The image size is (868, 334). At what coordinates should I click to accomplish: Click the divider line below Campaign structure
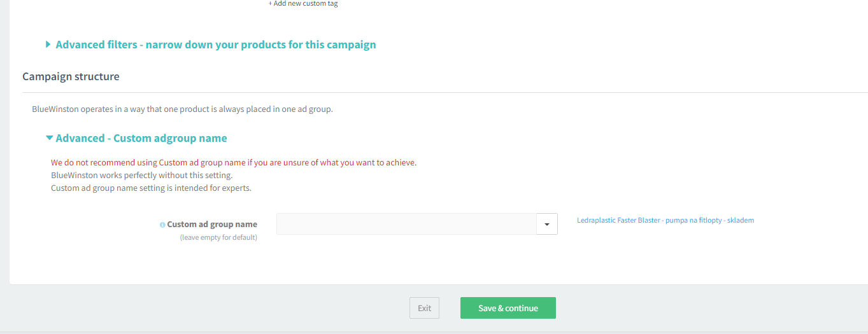(445, 92)
